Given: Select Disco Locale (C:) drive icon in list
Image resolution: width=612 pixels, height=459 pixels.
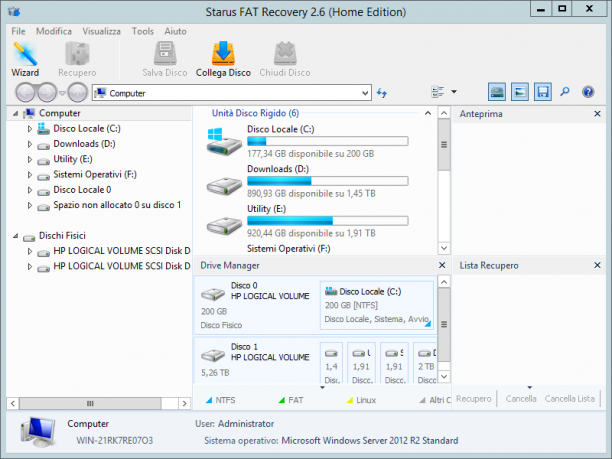Looking at the screenshot, I should pyautogui.click(x=224, y=142).
